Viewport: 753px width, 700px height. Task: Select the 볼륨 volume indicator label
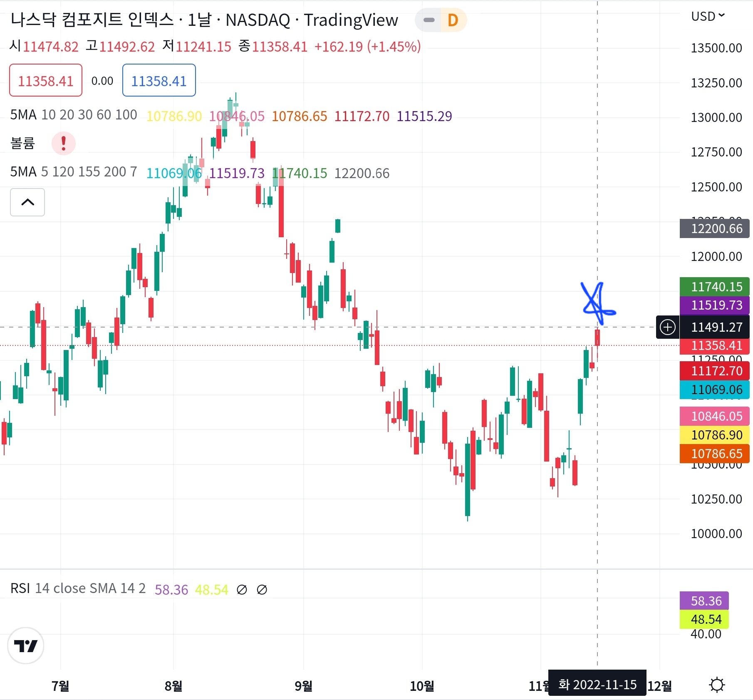[x=22, y=143]
